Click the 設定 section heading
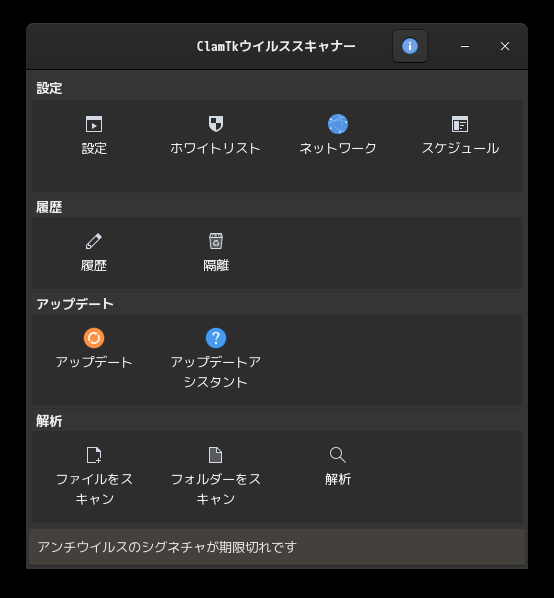The width and height of the screenshot is (554, 598). 49,88
